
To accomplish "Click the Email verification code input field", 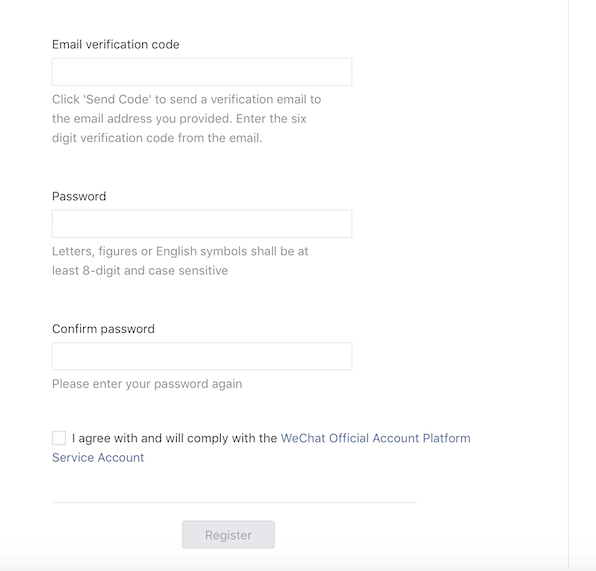I will coord(202,72).
